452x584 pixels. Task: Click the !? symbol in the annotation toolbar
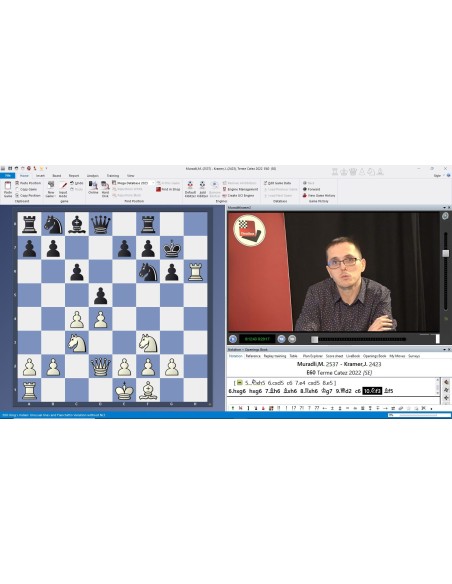293,408
